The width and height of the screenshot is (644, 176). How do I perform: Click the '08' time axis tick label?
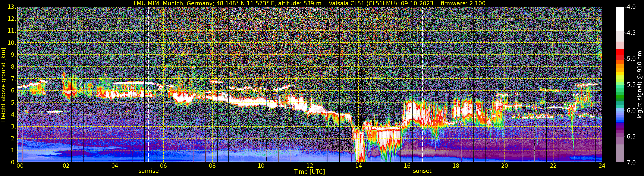pos(212,166)
